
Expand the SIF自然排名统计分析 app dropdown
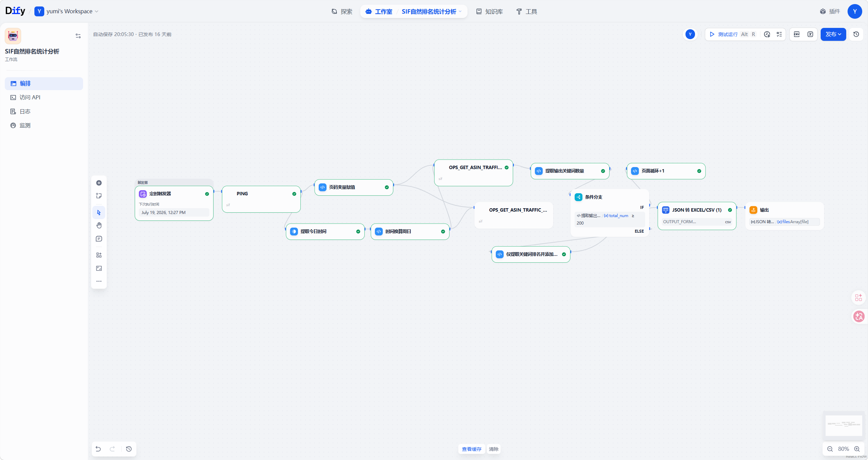tap(431, 12)
